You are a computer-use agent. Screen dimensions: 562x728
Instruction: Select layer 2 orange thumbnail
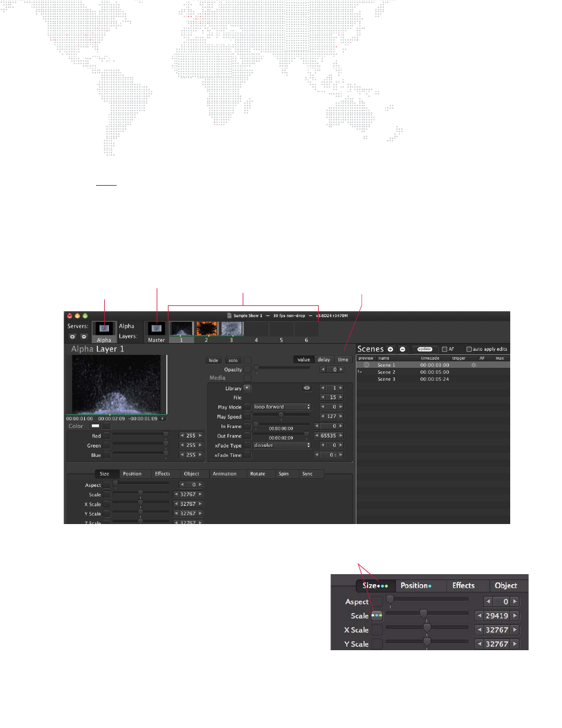207,328
